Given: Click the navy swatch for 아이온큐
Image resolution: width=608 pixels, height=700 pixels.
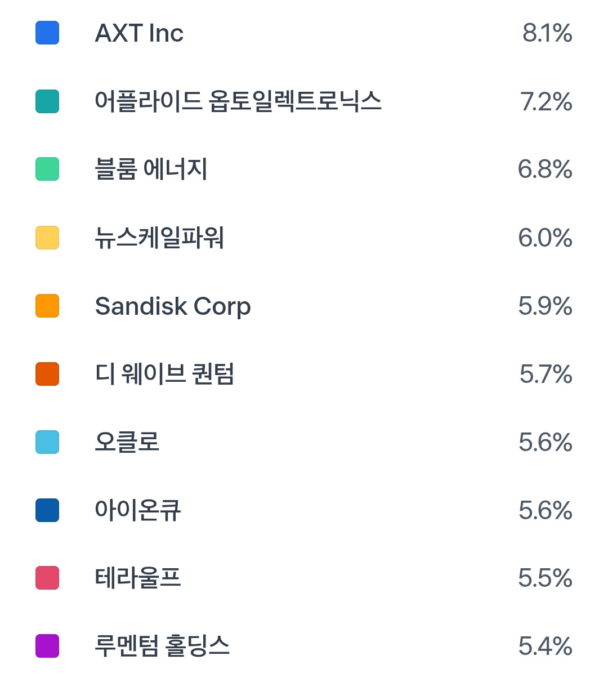Looking at the screenshot, I should coord(47,510).
